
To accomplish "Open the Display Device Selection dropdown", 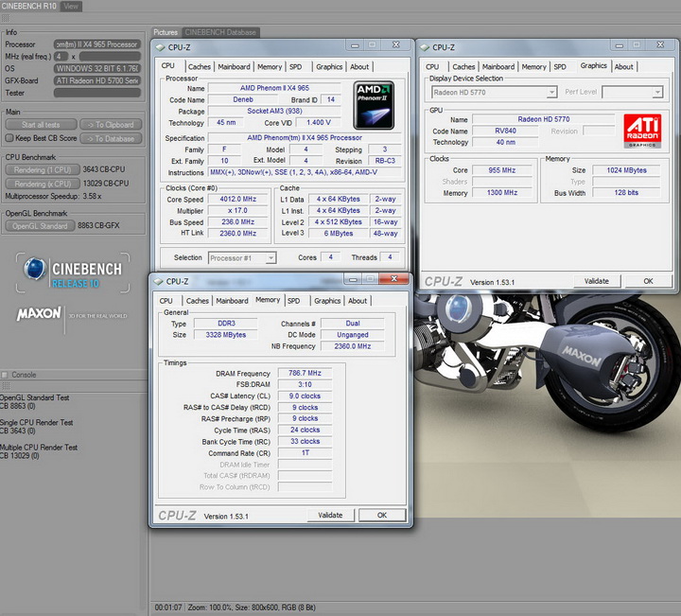I will click(x=492, y=93).
